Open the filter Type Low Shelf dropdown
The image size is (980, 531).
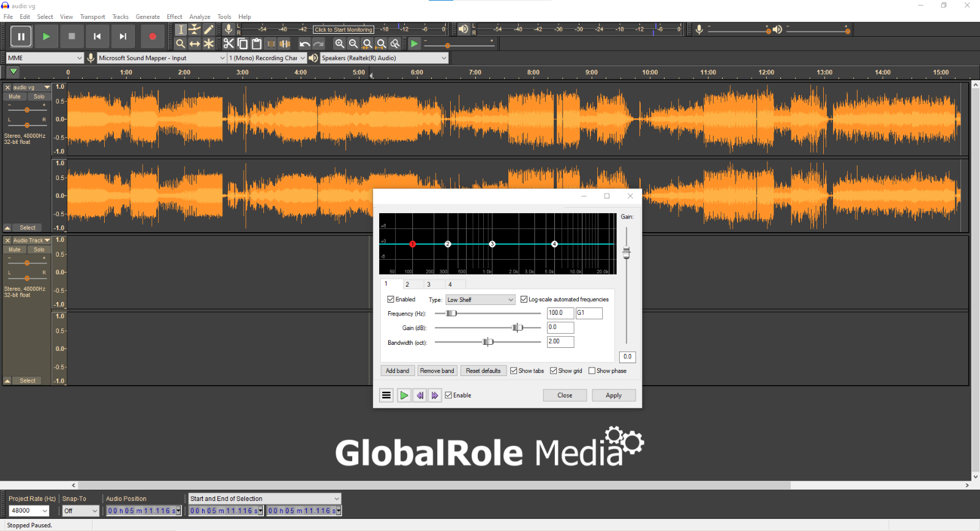point(480,299)
